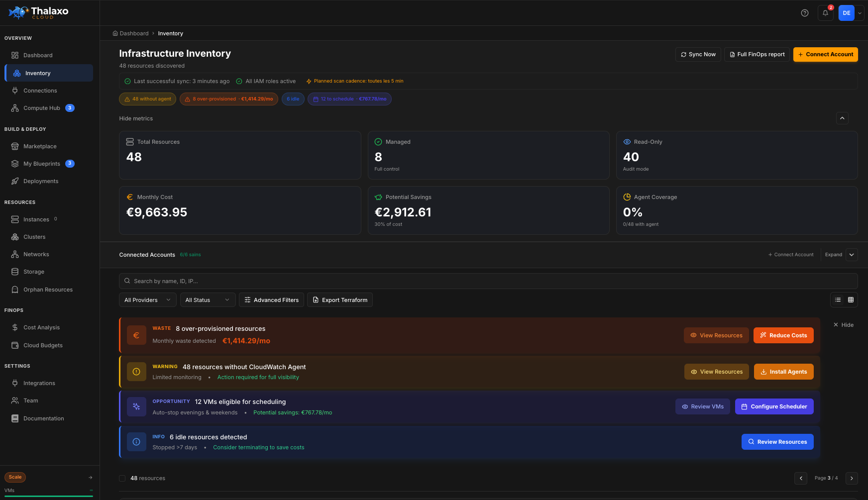Click the euro WASTE alert icon
This screenshot has height=500, width=868.
tap(136, 335)
